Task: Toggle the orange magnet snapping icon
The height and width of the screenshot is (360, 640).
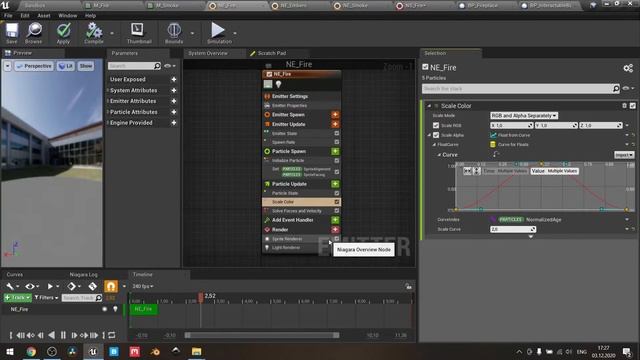Action: [111, 287]
